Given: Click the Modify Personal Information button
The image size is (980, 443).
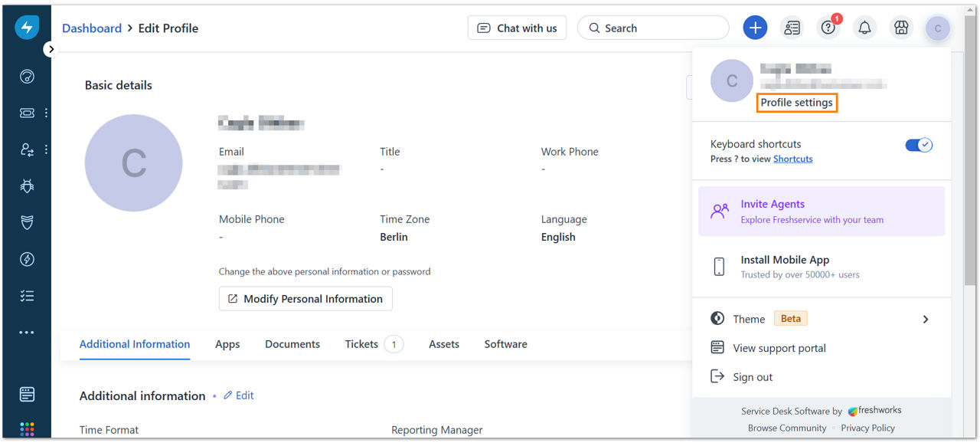Looking at the screenshot, I should (x=305, y=299).
